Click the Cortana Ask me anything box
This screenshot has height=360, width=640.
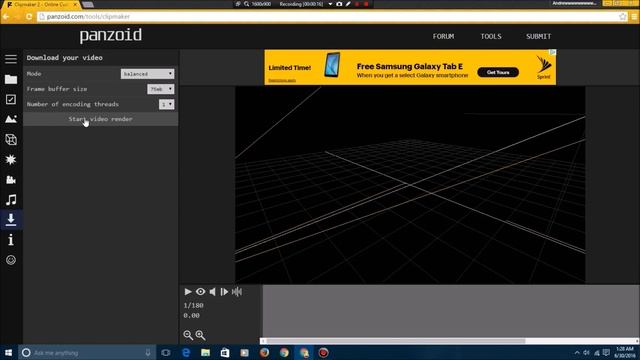click(87, 353)
